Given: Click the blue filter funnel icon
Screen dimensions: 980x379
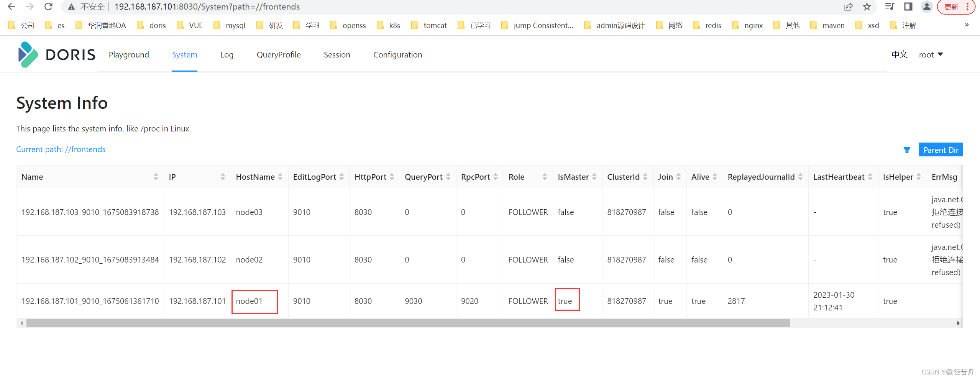Looking at the screenshot, I should tap(907, 150).
